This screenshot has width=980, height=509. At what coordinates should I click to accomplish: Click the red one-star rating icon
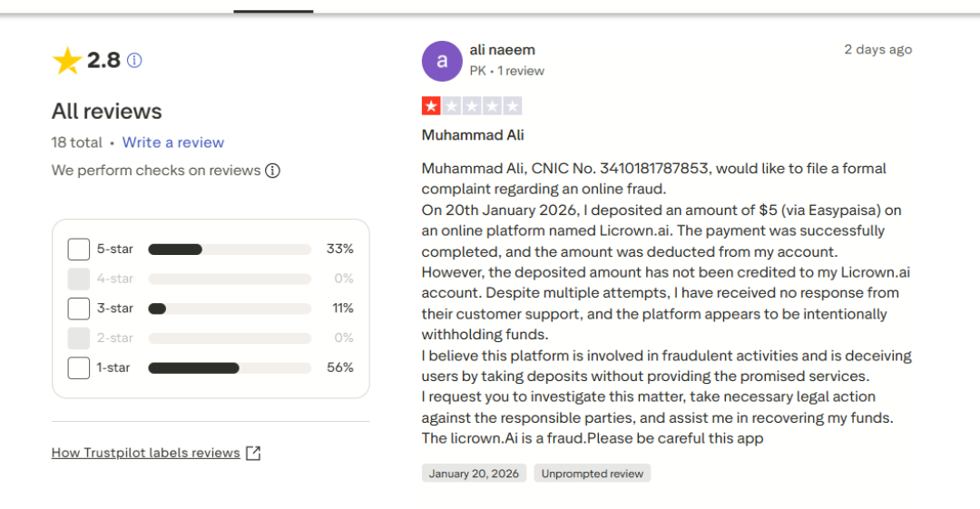click(x=431, y=106)
